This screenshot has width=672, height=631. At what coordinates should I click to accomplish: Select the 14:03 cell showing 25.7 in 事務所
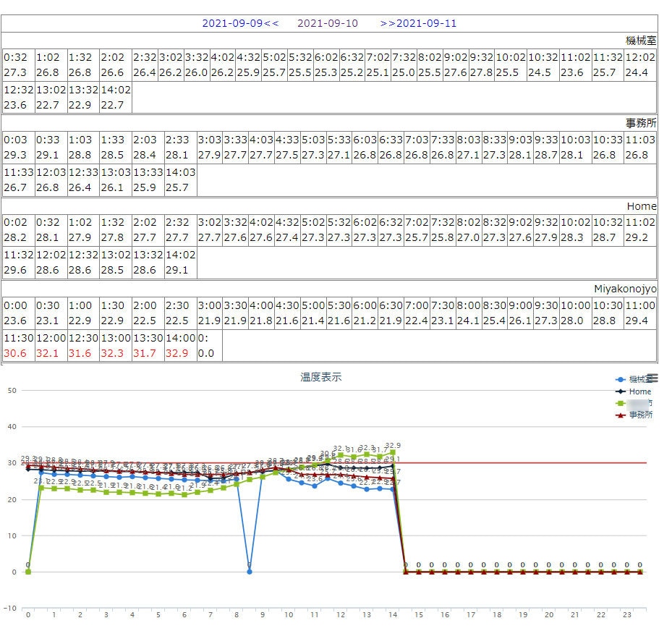(180, 179)
